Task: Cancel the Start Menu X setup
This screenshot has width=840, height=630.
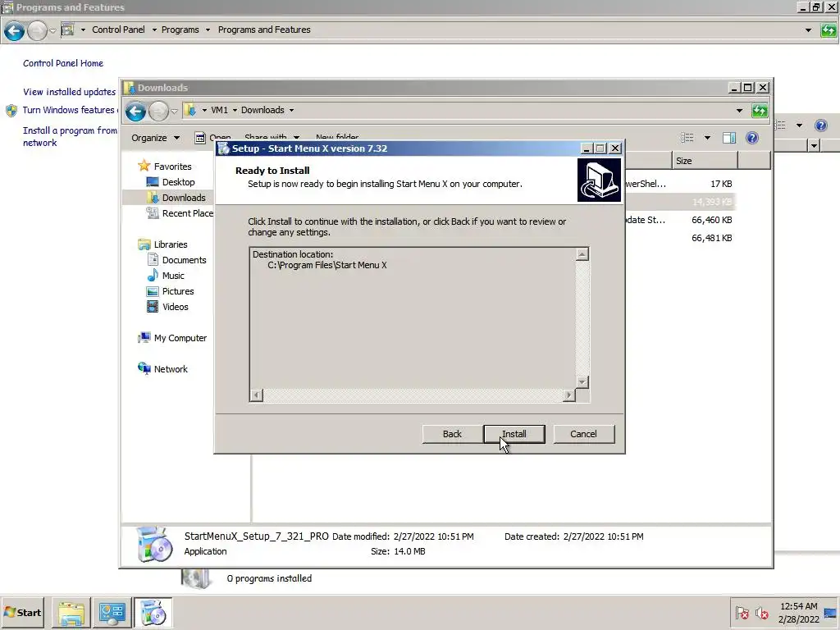Action: coord(583,434)
